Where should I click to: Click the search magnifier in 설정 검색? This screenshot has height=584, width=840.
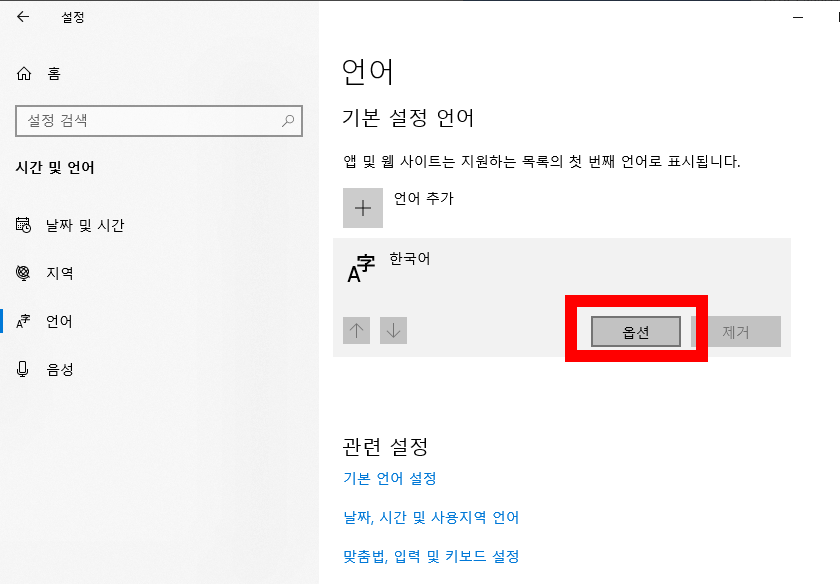(289, 121)
